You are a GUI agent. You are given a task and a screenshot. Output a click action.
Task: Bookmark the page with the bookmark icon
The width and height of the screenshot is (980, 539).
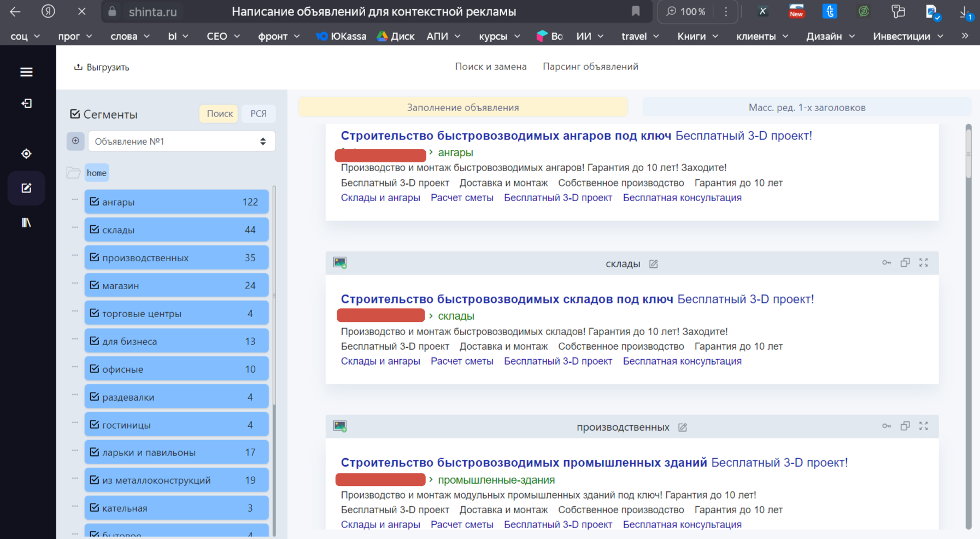tap(636, 11)
